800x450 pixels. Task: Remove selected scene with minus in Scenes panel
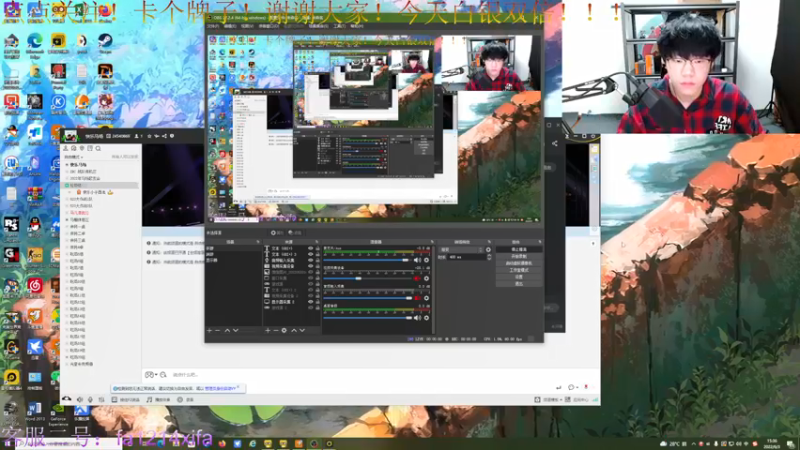pos(218,331)
